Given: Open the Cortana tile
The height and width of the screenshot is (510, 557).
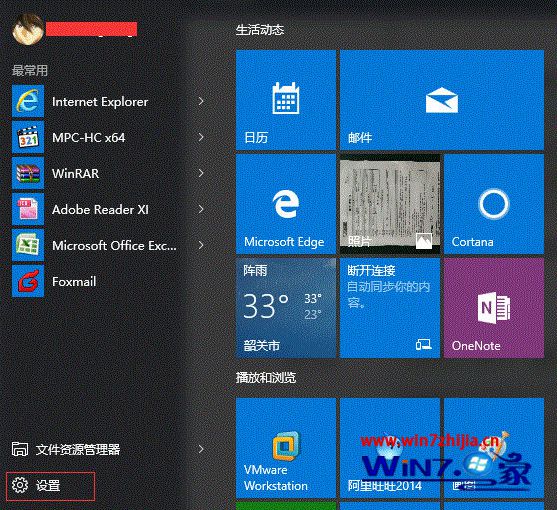Looking at the screenshot, I should 494,204.
